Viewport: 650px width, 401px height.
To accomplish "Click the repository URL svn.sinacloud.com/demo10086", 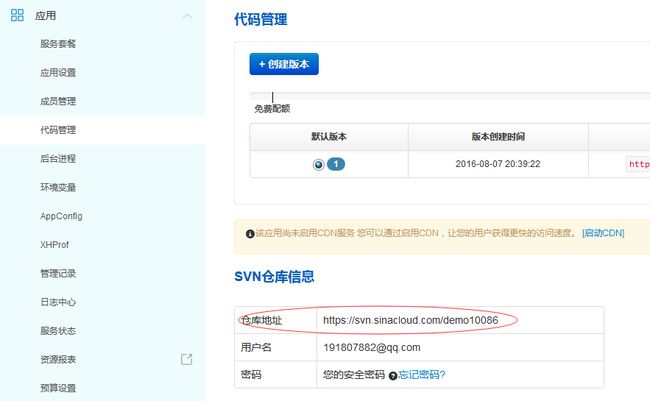I will pyautogui.click(x=410, y=320).
